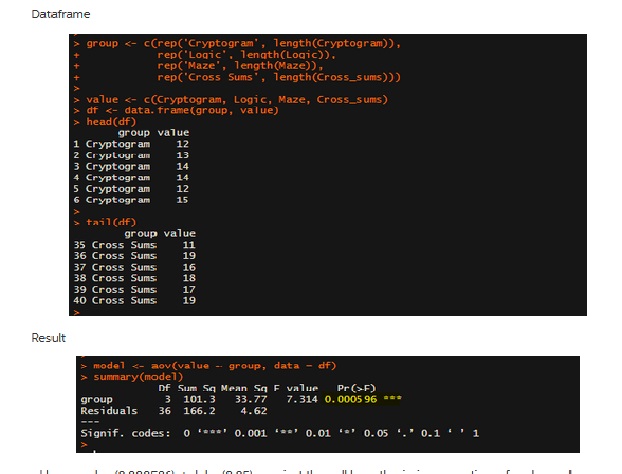This screenshot has height=474, width=622.
Task: Click the 'Result' heading text
Action: [x=48, y=338]
